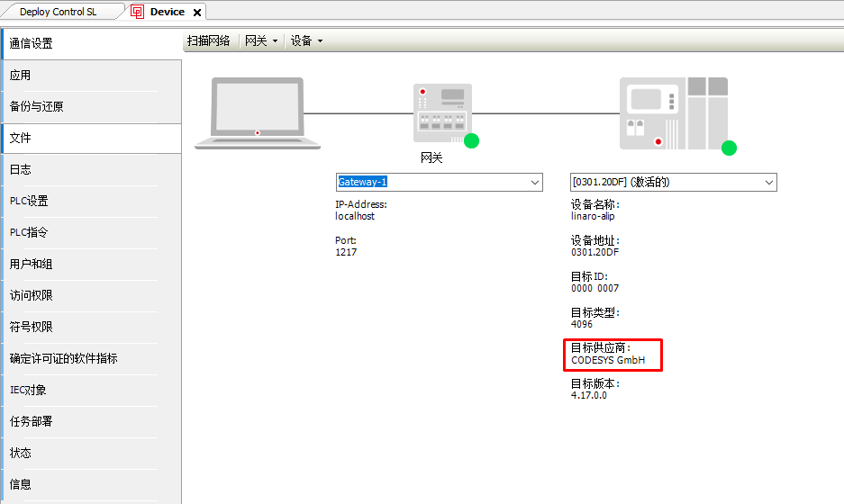Image resolution: width=844 pixels, height=504 pixels.
Task: Open the 文件 files page
Action: coord(92,139)
